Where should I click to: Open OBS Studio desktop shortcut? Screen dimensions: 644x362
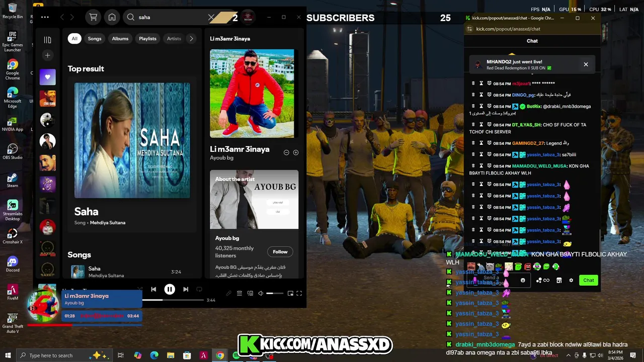[13, 151]
